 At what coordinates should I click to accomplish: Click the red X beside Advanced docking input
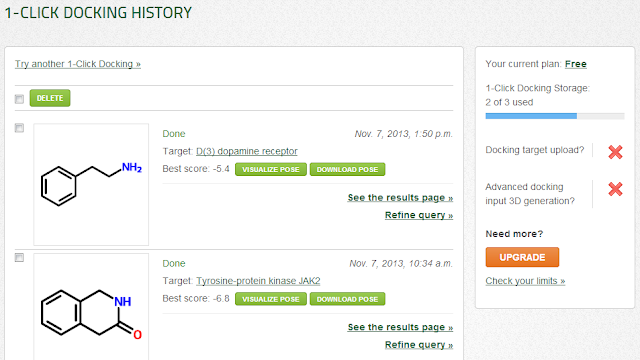tap(615, 189)
